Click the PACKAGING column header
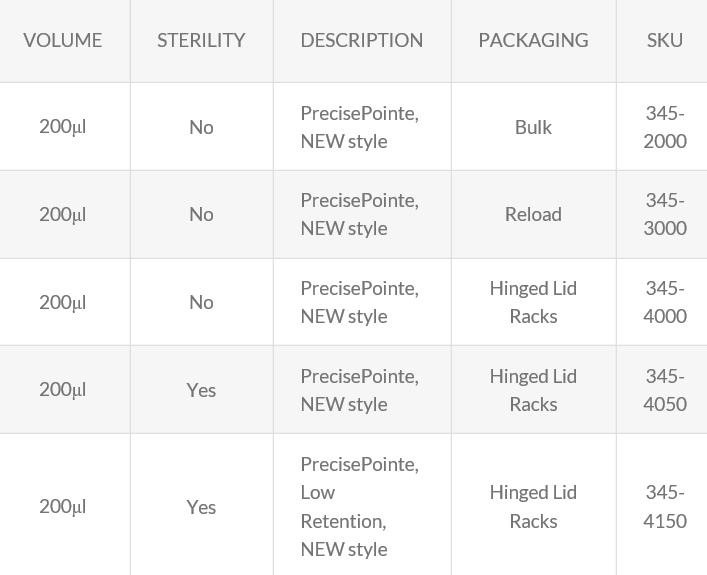This screenshot has width=707, height=575. [x=533, y=41]
